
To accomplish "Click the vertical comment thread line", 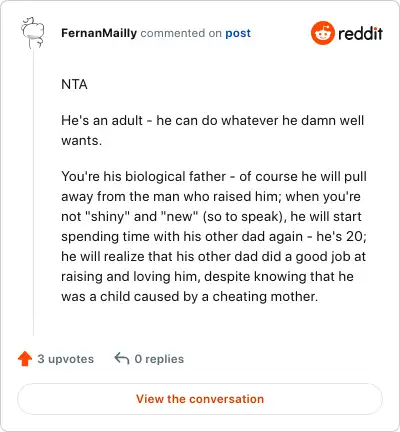I will [33, 193].
